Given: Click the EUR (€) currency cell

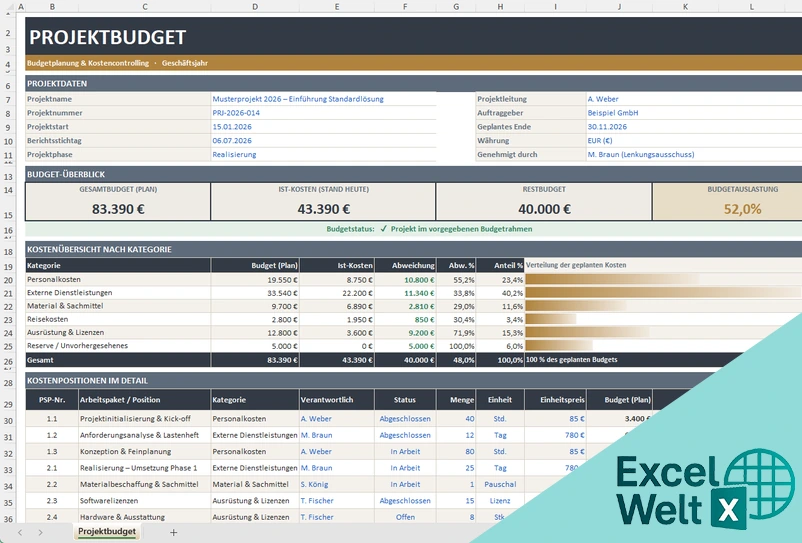Looking at the screenshot, I should coord(694,141).
